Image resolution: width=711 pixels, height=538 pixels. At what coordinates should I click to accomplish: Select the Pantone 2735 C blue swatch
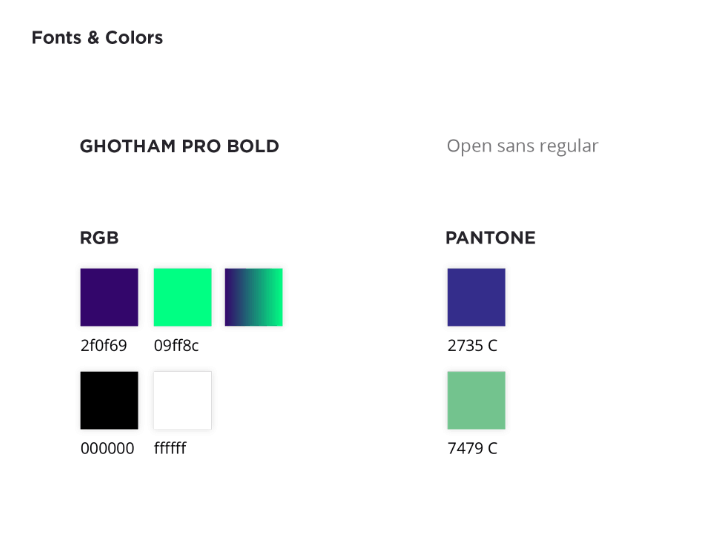pyautogui.click(x=476, y=297)
